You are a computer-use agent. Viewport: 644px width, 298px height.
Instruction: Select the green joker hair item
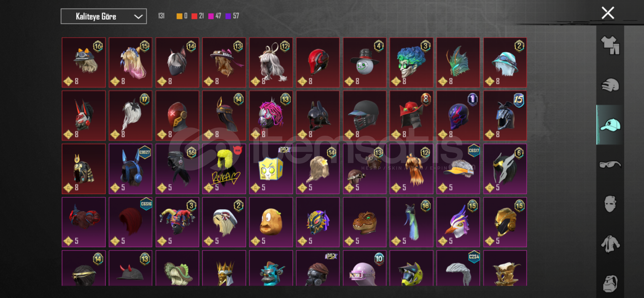tap(411, 62)
